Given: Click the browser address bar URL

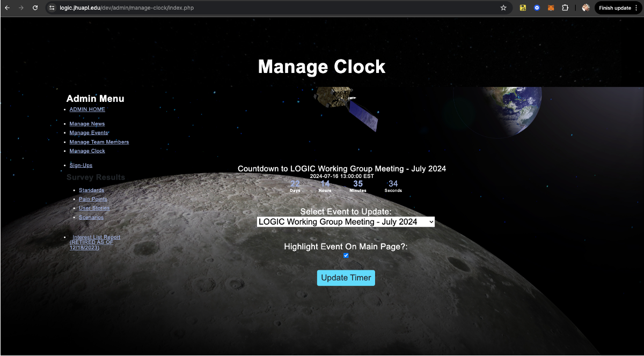Looking at the screenshot, I should click(268, 8).
